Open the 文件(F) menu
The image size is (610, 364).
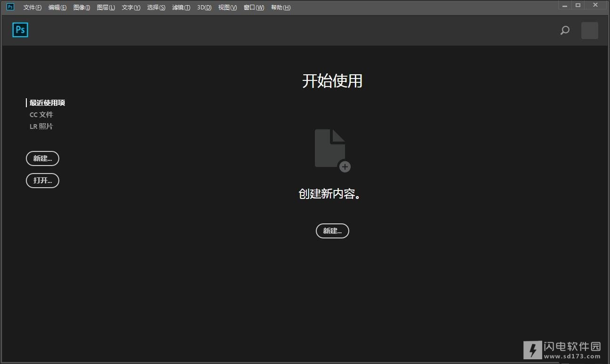pos(32,8)
